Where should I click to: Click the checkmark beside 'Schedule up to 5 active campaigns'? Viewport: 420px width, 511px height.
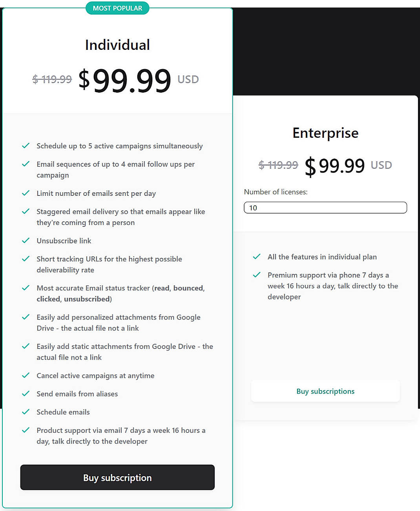(26, 146)
